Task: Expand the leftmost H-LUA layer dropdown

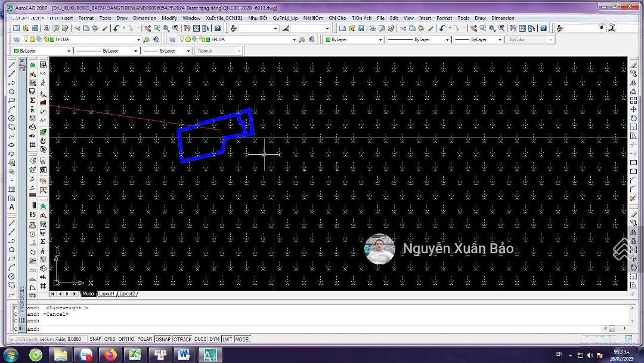Action: coord(138,39)
